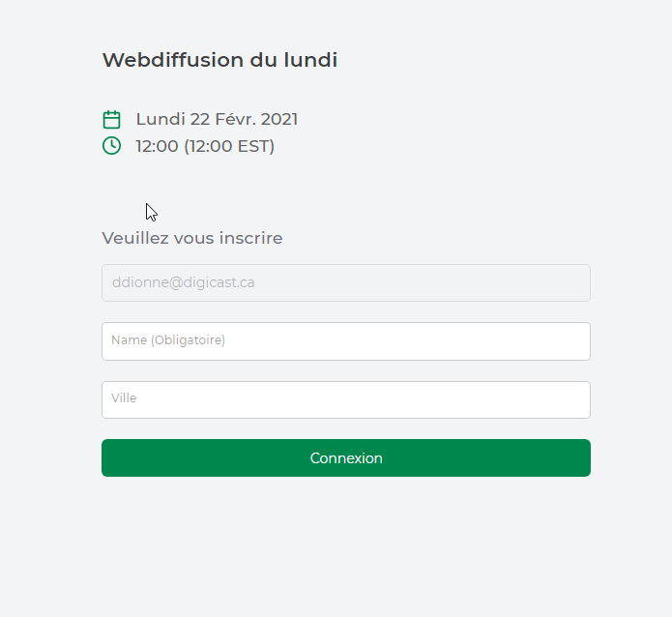The height and width of the screenshot is (617, 672).
Task: Click the word Connexion on green button
Action: pos(346,458)
